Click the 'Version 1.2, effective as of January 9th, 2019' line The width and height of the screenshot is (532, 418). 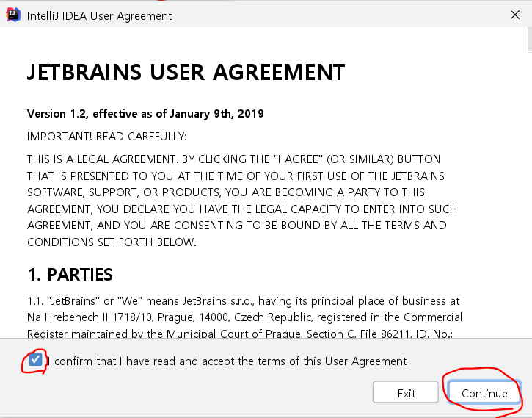click(x=145, y=113)
